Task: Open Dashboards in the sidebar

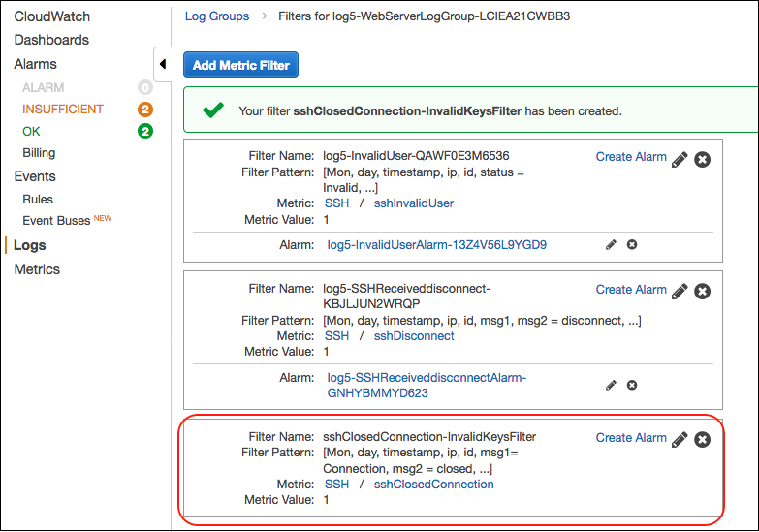Action: (x=51, y=40)
